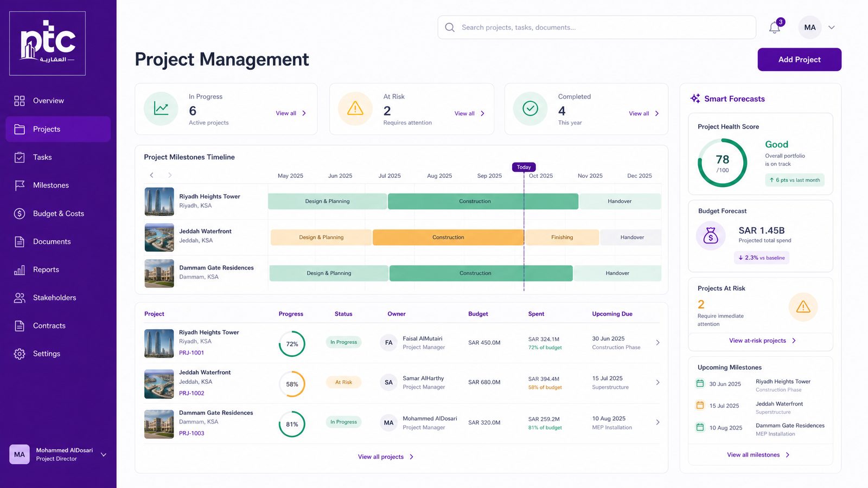Click the Completed checkmark icon

530,108
